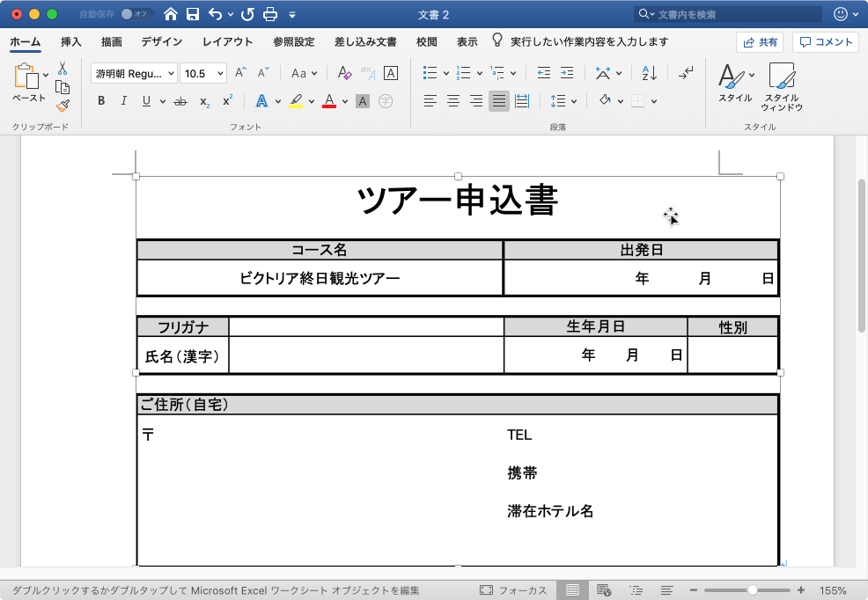Click the 共有 share button
This screenshot has height=600, width=868.
click(760, 42)
